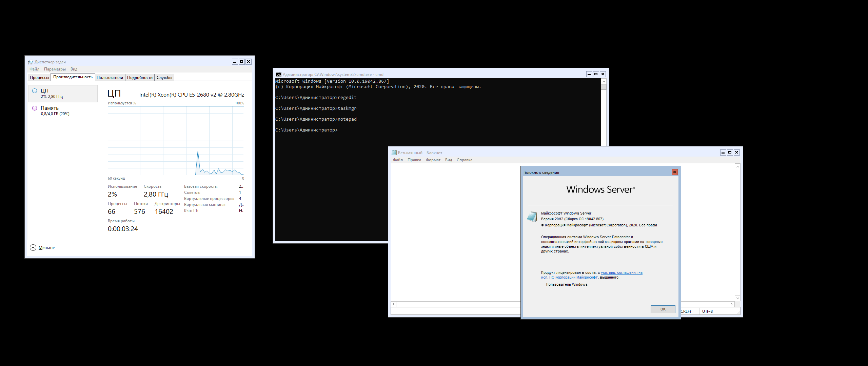The image size is (868, 366).
Task: Open Вид menu in Notepad
Action: pyautogui.click(x=449, y=160)
